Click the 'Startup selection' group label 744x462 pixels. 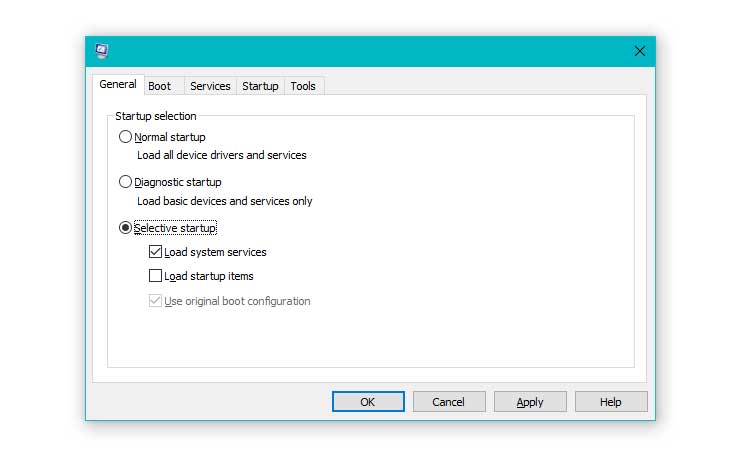[156, 116]
